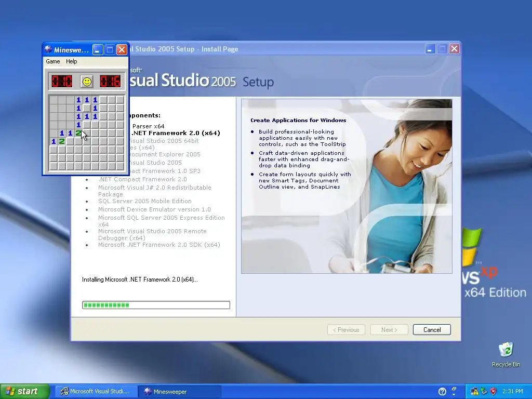Click the Recycle Bin desktop icon
Viewport: 532px width, 399px height.
506,354
